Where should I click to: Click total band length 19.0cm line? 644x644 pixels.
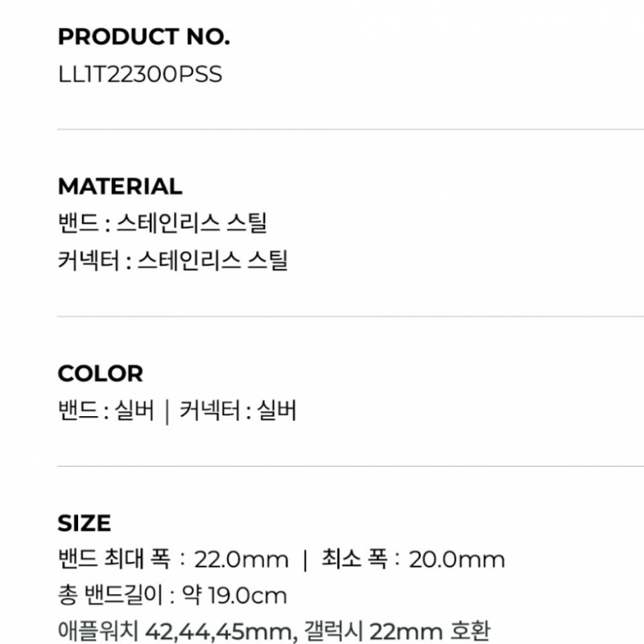click(172, 596)
